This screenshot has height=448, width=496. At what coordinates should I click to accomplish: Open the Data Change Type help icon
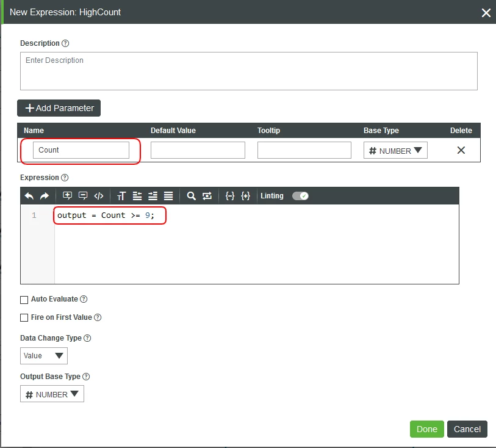(x=87, y=338)
